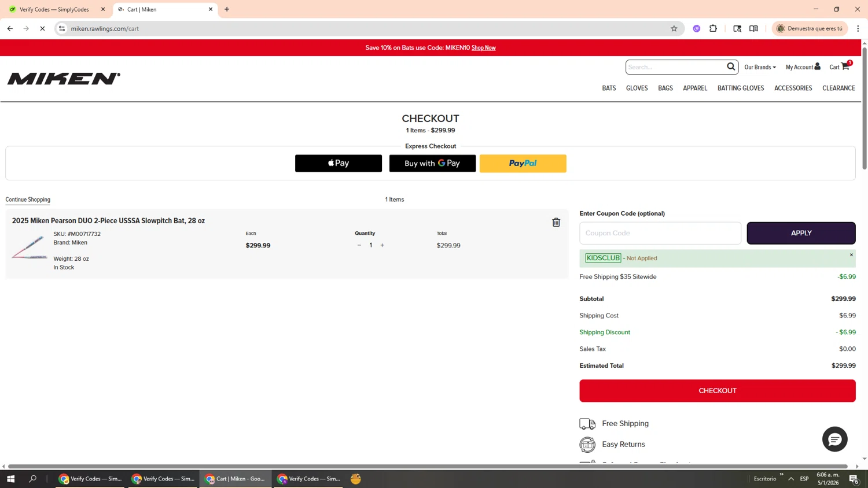Screen dimensions: 868x488
Task: Open the GLOVES menu
Action: tap(637, 88)
